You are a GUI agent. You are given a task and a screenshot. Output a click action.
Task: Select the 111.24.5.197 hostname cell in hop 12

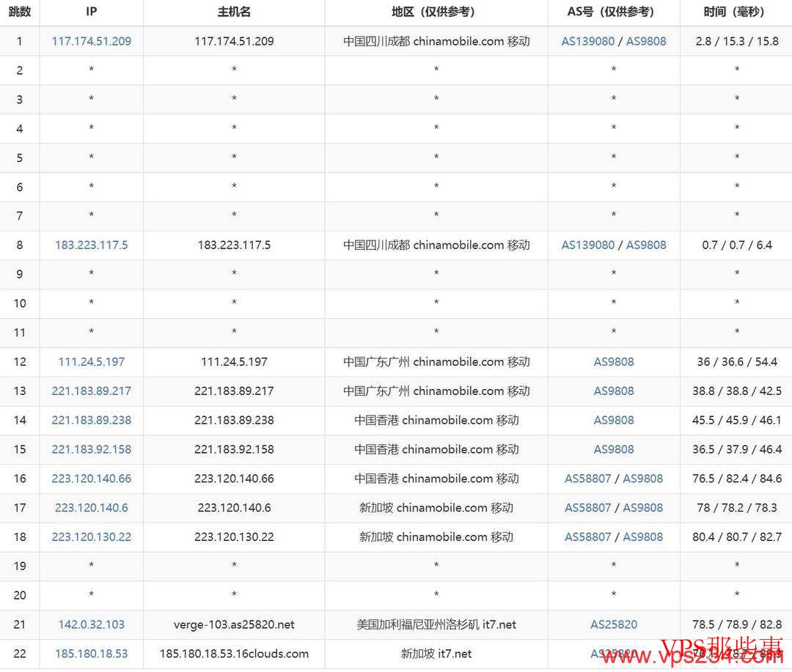(x=234, y=362)
